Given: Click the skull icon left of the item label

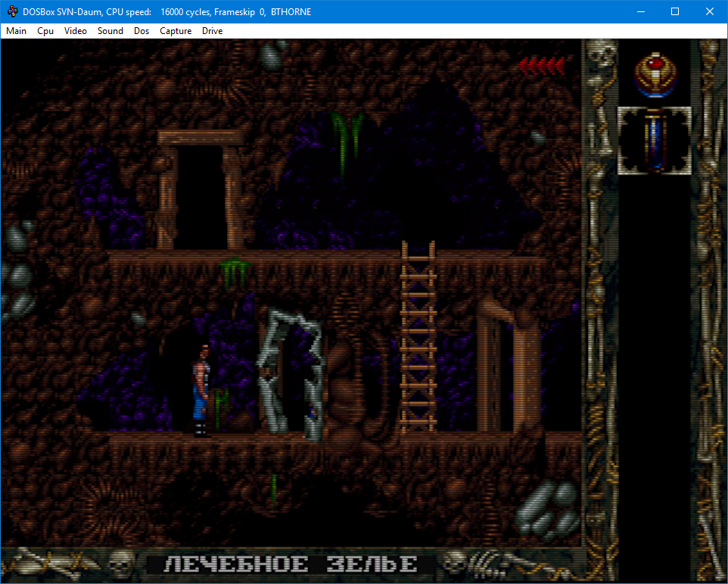Looking at the screenshot, I should pos(122,564).
